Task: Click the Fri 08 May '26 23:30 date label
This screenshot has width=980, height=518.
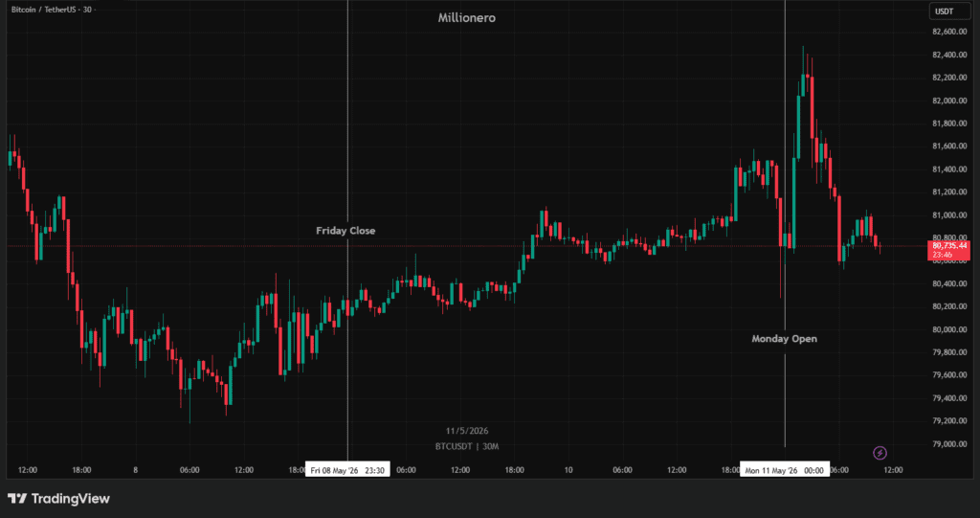Action: point(347,470)
